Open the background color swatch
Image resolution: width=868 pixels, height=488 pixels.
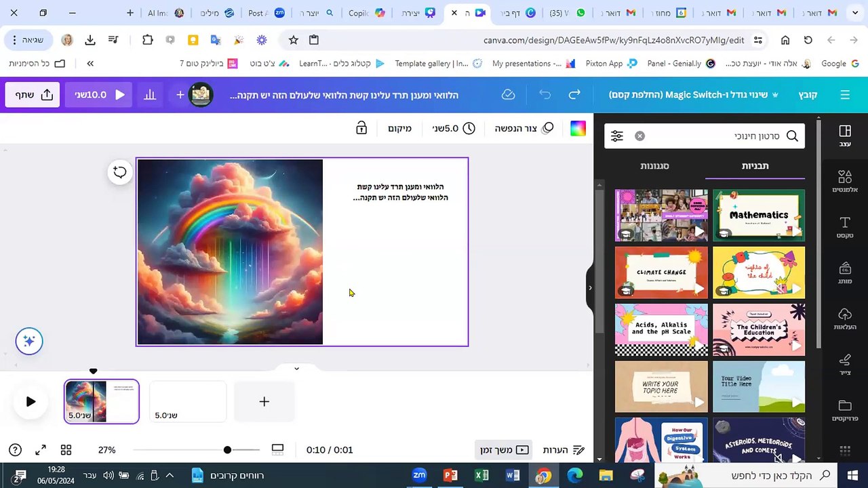point(578,129)
